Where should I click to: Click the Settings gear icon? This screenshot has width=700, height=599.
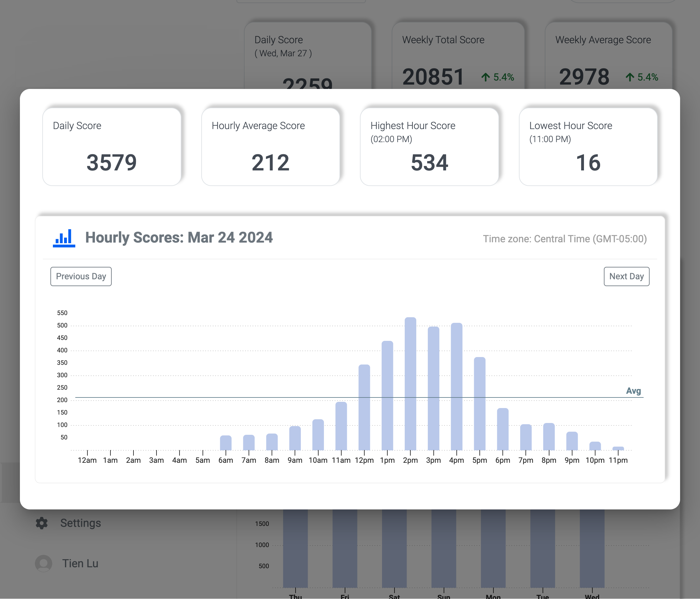42,523
